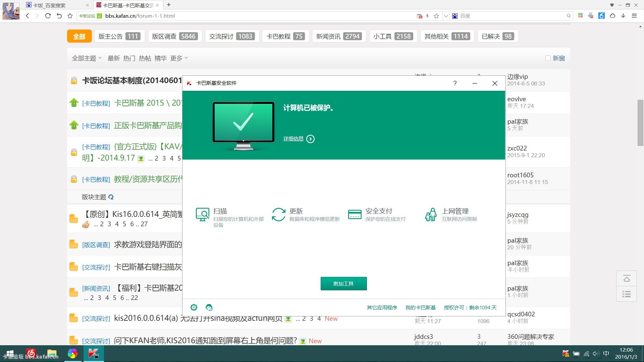Viewport: 644px width, 362px height.
Task: Click 授权许可 remaining days link
Action: coord(470,307)
